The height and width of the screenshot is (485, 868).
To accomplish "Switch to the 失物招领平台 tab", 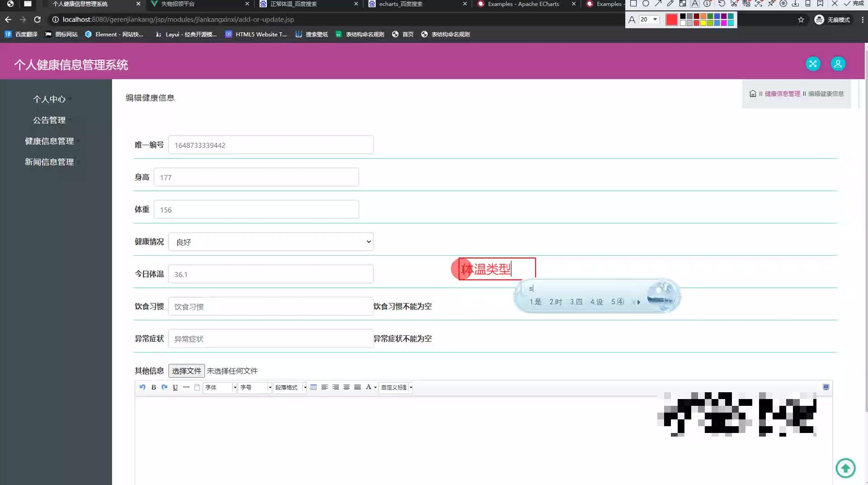I will [200, 4].
